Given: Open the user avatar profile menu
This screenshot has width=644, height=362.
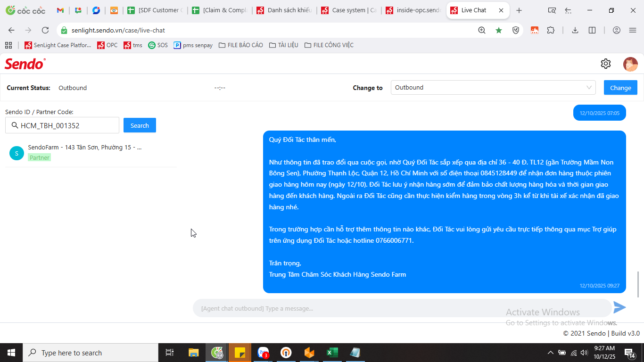Looking at the screenshot, I should pyautogui.click(x=630, y=64).
